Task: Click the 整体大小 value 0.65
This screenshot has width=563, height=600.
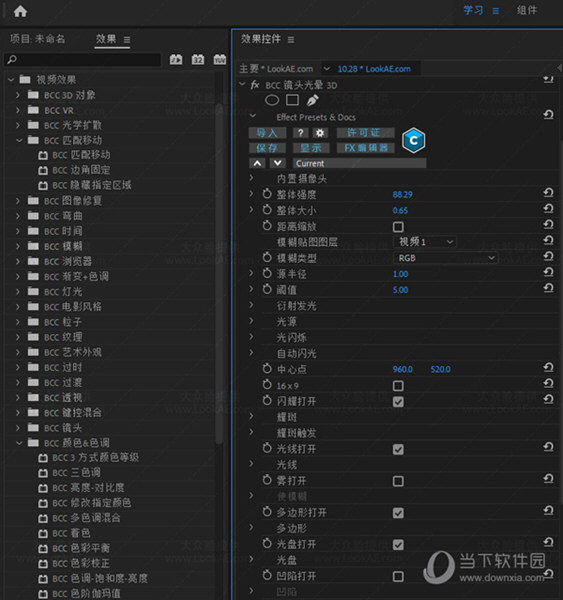Action: [400, 210]
